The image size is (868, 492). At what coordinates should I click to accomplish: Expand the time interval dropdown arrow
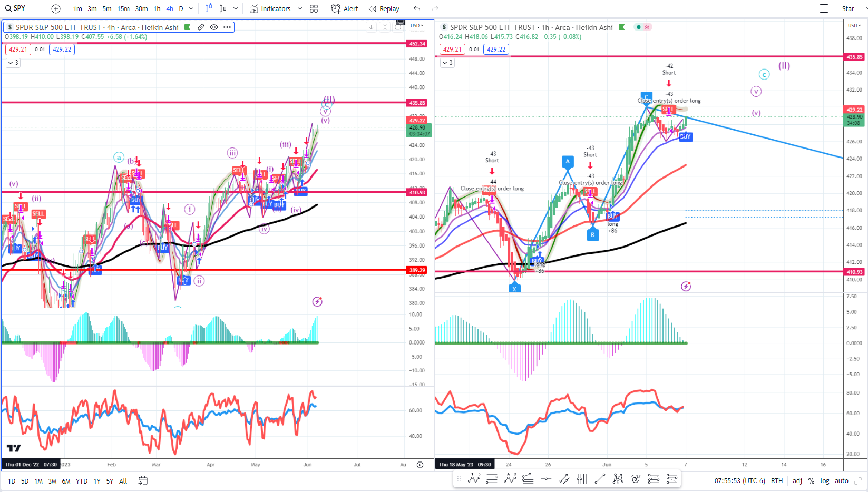tap(191, 9)
